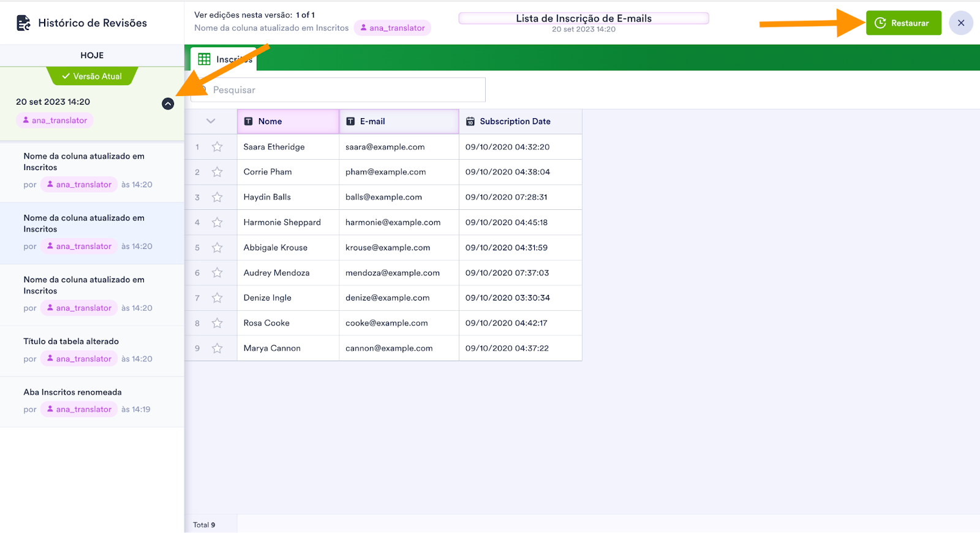
Task: Expand the row selection dropdown in header
Action: tap(211, 121)
